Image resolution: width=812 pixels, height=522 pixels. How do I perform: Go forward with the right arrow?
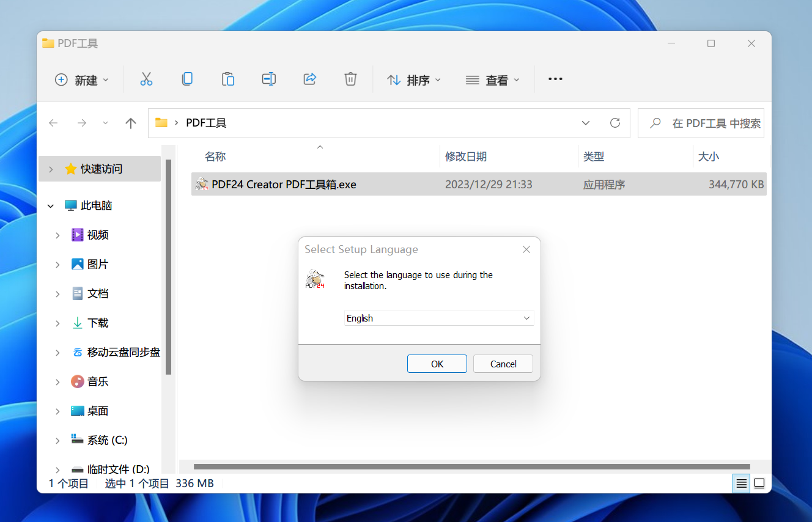[81, 123]
